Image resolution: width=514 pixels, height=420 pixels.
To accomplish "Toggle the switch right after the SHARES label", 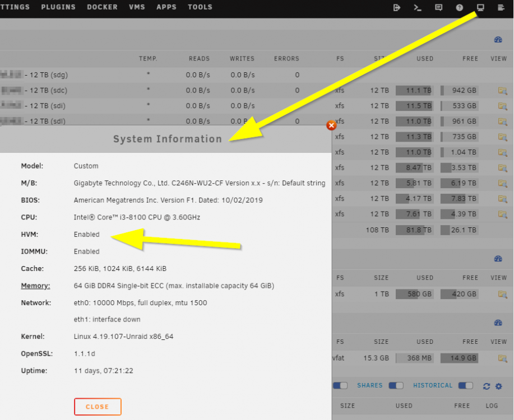I will pos(396,386).
